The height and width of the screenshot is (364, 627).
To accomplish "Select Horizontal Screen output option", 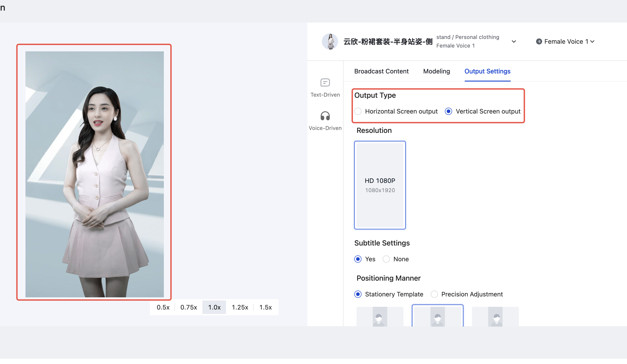I will click(358, 111).
